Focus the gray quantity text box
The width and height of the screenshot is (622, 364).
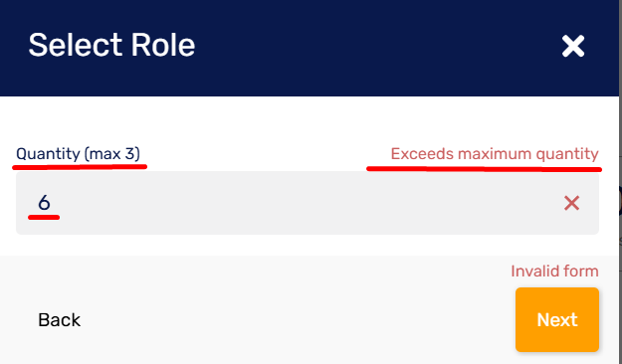click(308, 203)
